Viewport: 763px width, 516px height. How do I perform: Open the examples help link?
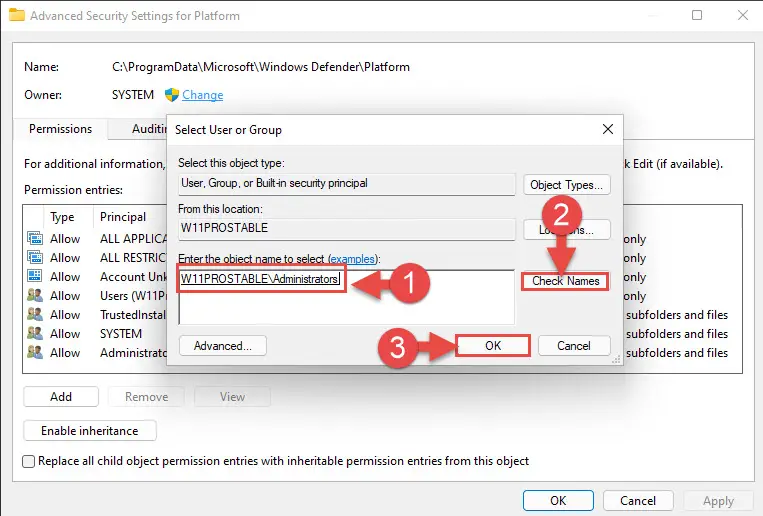[x=353, y=258]
